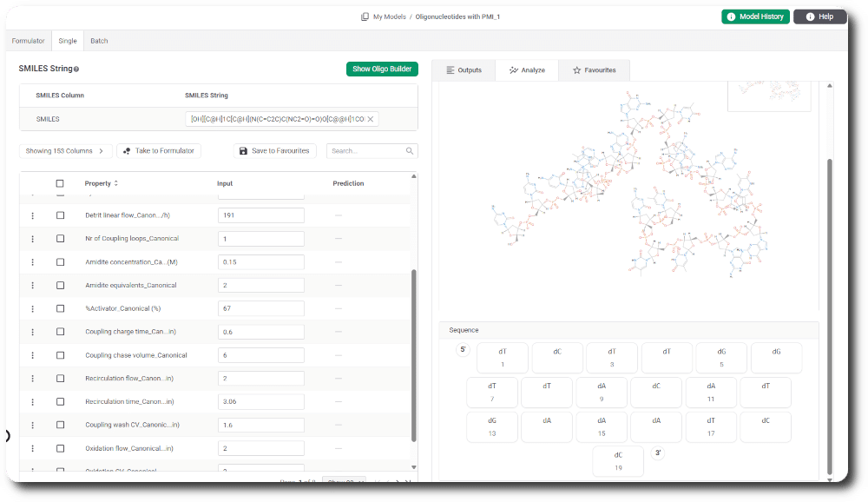The image size is (868, 502).
Task: Open three-dot menu for %Activator_Canonical row
Action: coord(33,308)
